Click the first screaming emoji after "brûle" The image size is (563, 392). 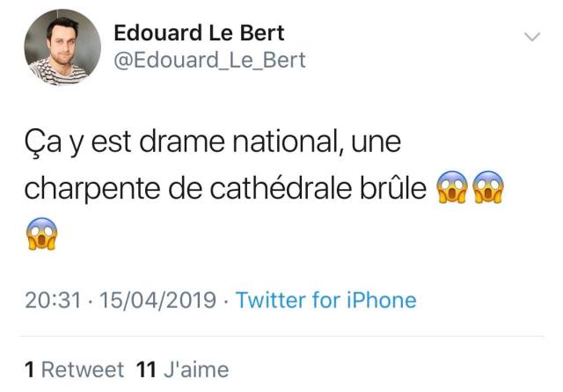pos(451,189)
